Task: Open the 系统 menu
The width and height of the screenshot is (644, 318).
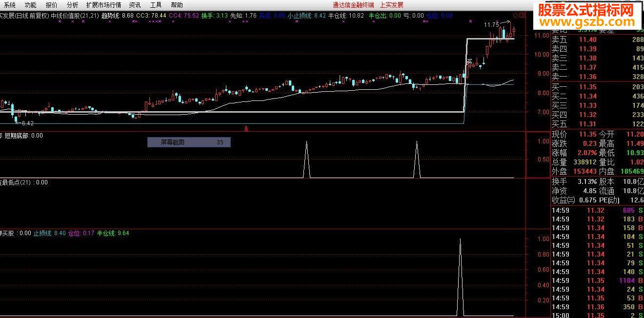Action: [x=9, y=5]
